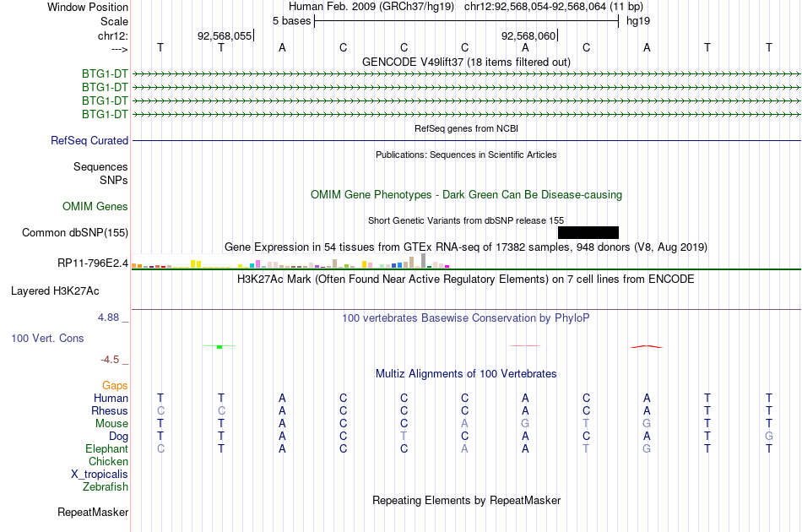Open the 'RefSeq genes from NCBI' track title
The image size is (802, 532).
[x=467, y=129]
